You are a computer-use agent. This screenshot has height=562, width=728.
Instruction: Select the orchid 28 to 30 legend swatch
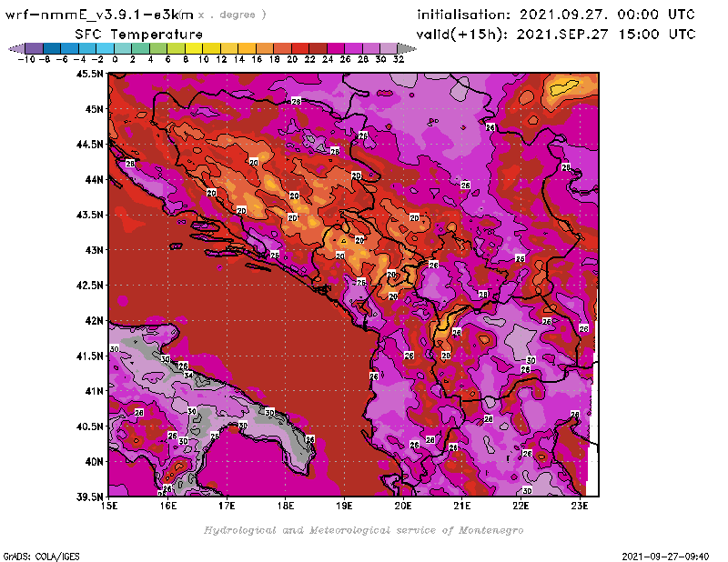pyautogui.click(x=371, y=48)
